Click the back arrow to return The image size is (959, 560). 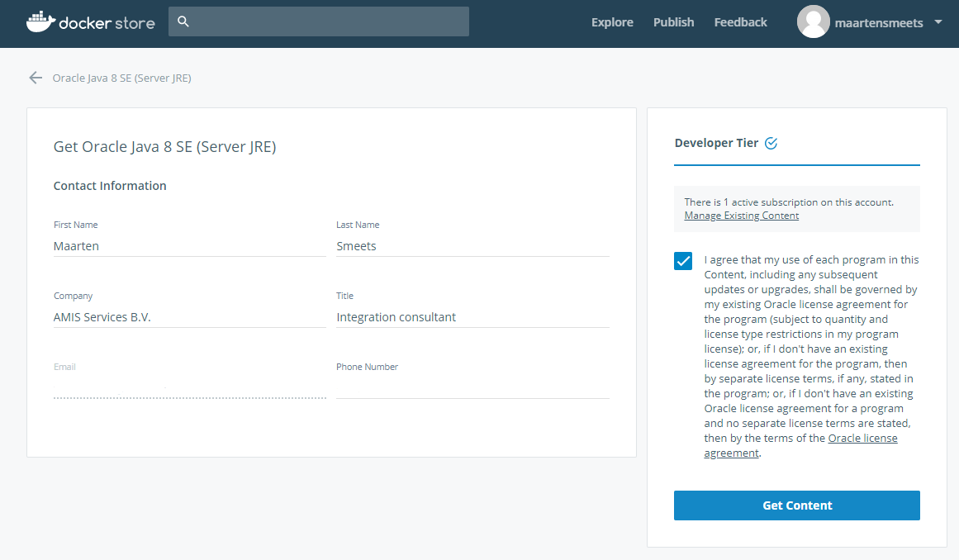pos(35,78)
